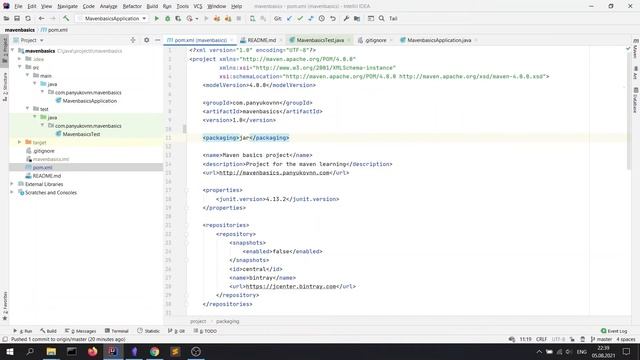Click the tool windows quick access icon bottom-left

pos(5,339)
